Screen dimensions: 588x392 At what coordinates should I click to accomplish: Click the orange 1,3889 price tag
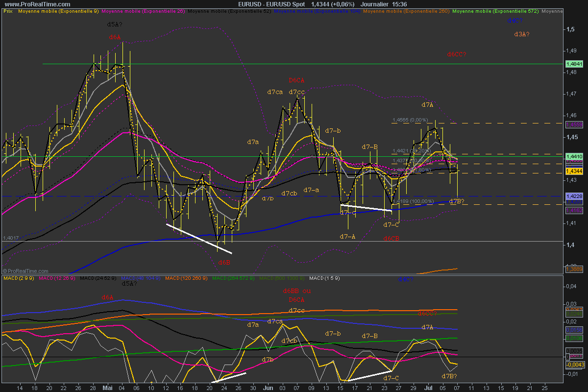coord(574,269)
